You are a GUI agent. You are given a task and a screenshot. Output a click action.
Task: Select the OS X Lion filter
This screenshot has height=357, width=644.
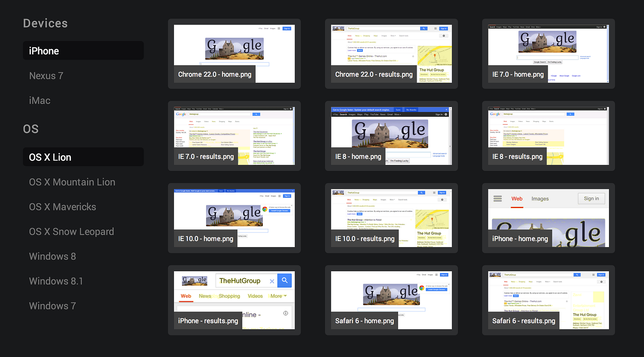(83, 157)
